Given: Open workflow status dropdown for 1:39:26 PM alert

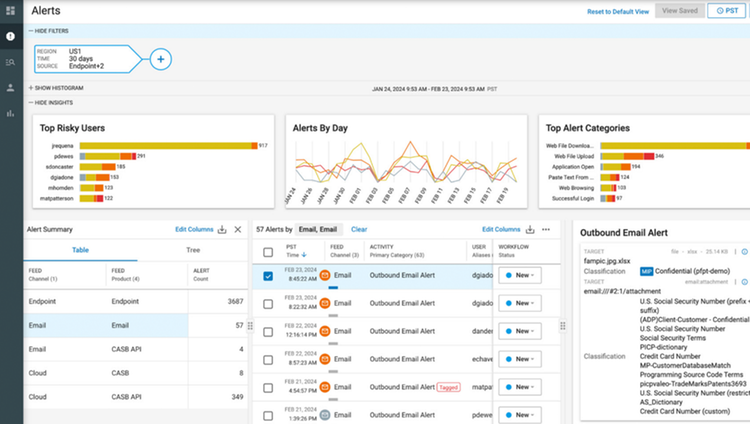Looking at the screenshot, I should [520, 415].
